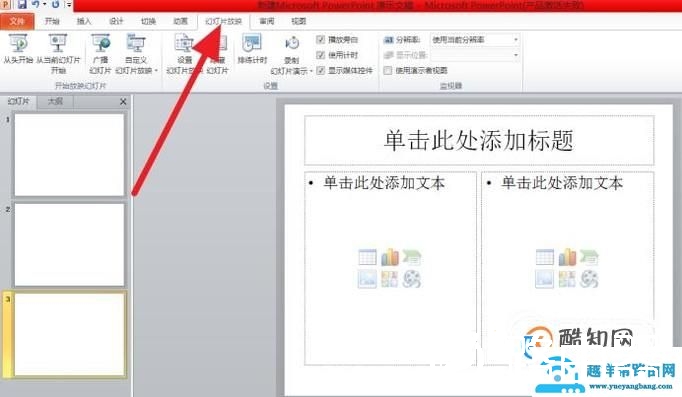Select slide 2 thumbnail
Viewport: 682px width, 397px height.
[69, 244]
